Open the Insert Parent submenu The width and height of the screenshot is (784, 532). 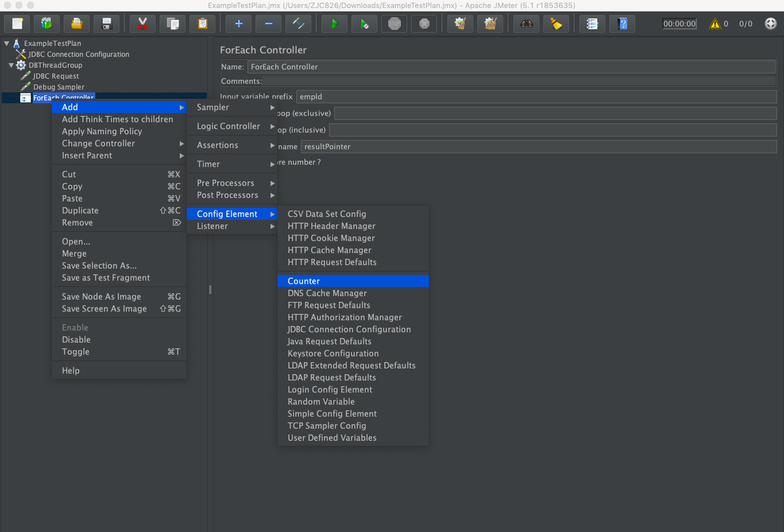(119, 156)
